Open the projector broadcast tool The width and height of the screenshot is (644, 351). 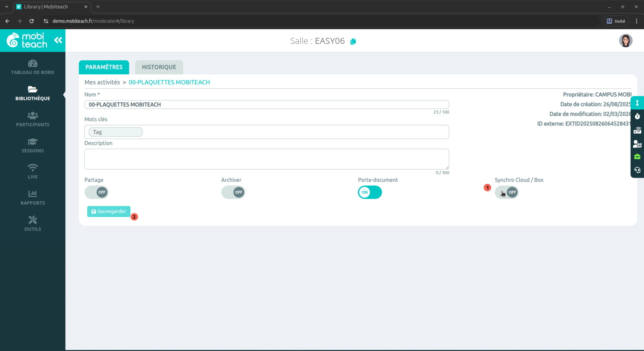click(x=637, y=130)
